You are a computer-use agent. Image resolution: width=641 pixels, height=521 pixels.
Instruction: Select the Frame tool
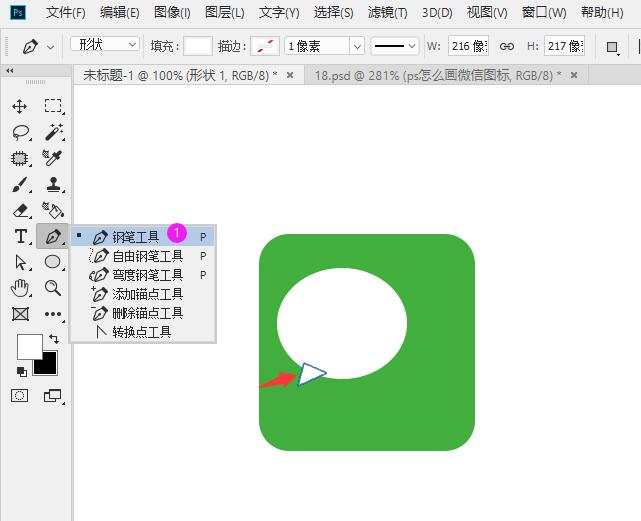point(20,314)
